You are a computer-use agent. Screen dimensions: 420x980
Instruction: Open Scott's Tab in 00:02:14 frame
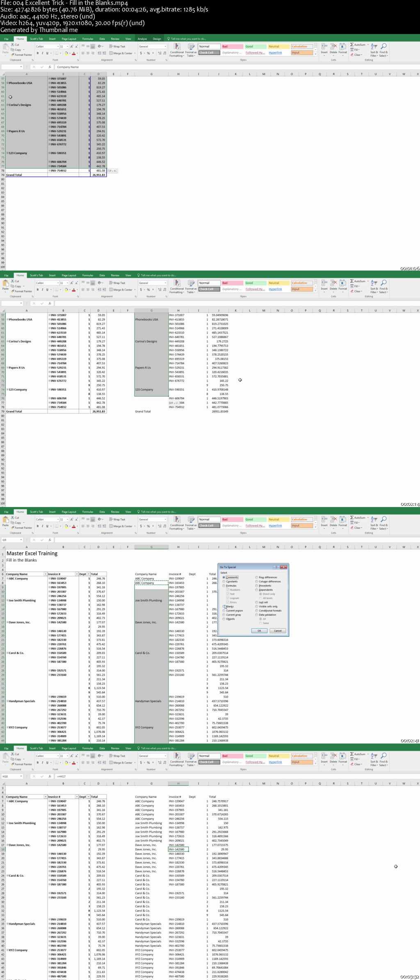click(x=37, y=275)
